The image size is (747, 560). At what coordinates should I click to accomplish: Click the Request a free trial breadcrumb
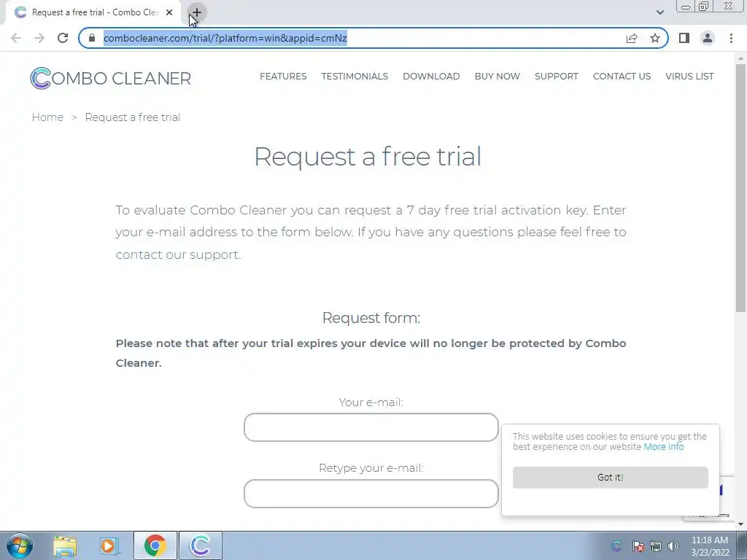[x=133, y=117]
